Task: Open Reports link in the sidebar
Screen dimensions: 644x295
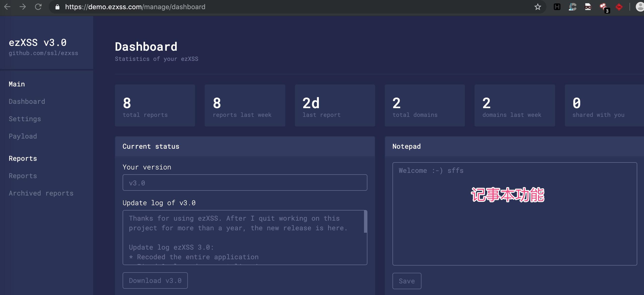Action: [23, 176]
